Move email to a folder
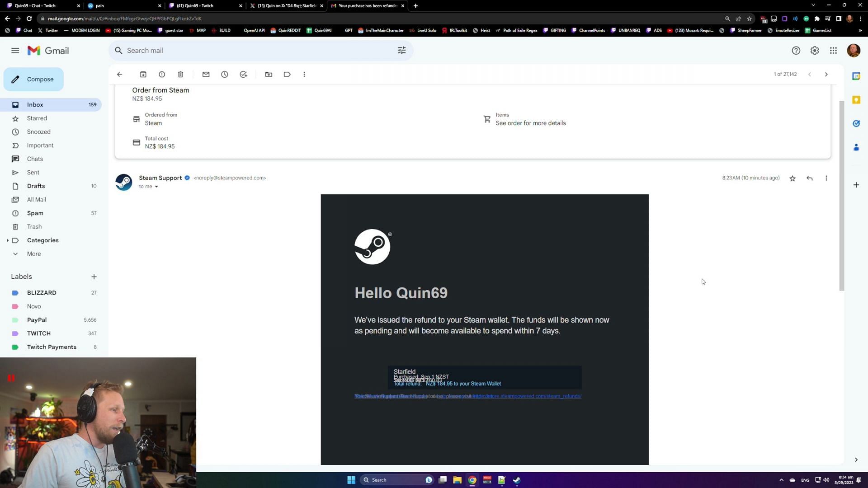The image size is (868, 488). 269,75
